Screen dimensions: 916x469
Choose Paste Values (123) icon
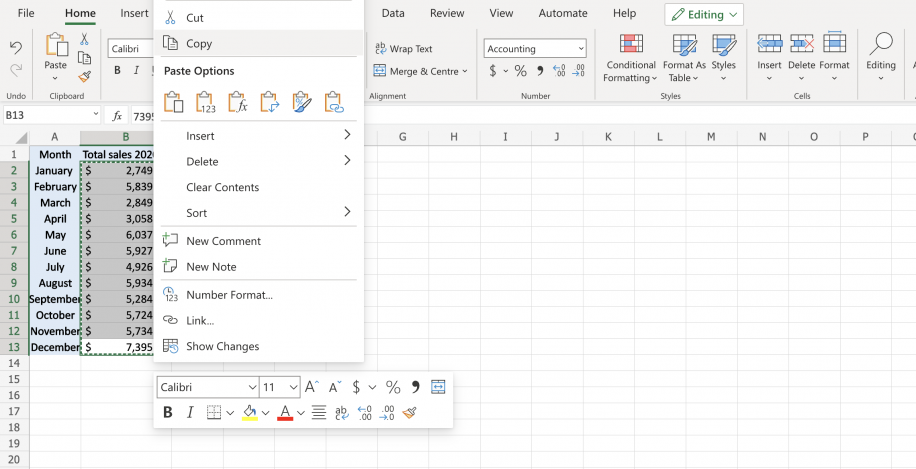point(206,102)
